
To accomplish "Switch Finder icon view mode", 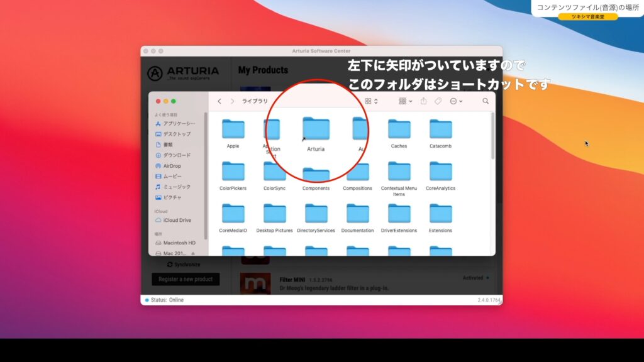I will tap(371, 101).
